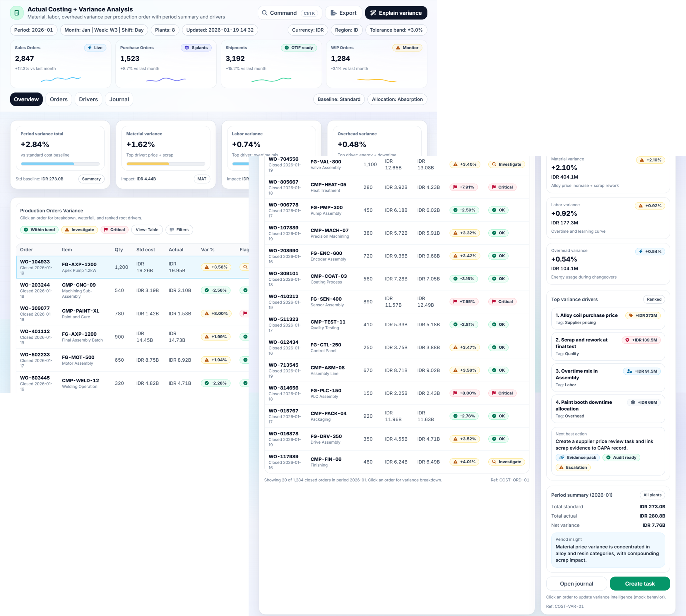The image size is (686, 616).
Task: Toggle the Within band filter chip
Action: tap(39, 230)
